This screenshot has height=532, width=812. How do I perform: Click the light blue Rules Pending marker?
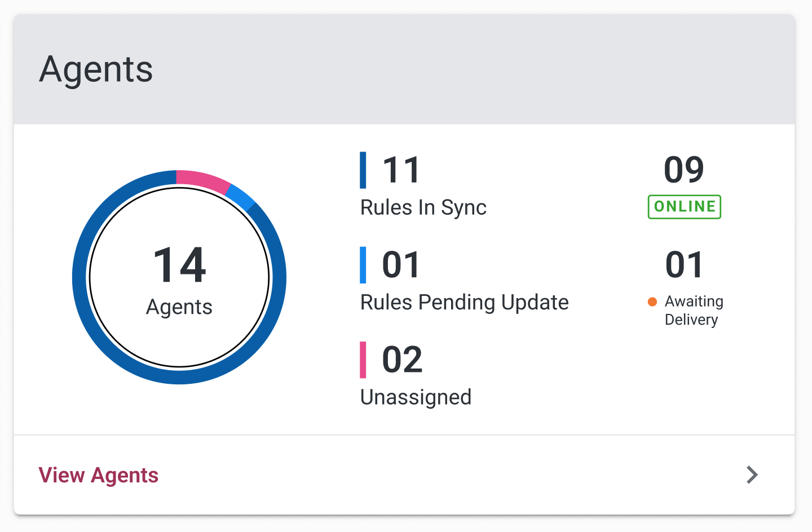363,264
